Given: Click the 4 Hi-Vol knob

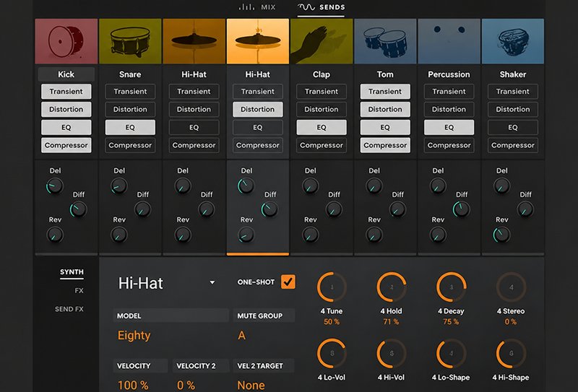Looking at the screenshot, I should point(392,353).
